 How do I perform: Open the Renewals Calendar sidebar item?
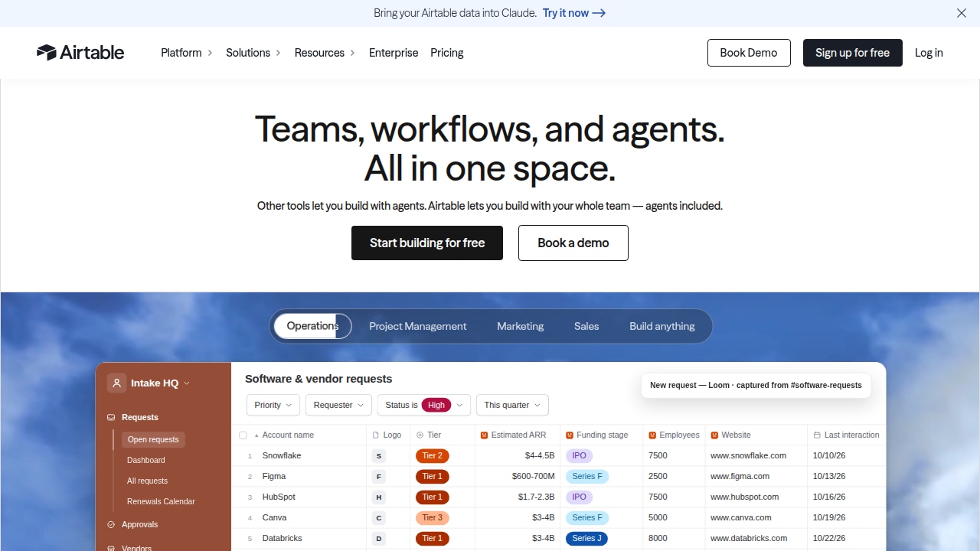[x=161, y=501]
